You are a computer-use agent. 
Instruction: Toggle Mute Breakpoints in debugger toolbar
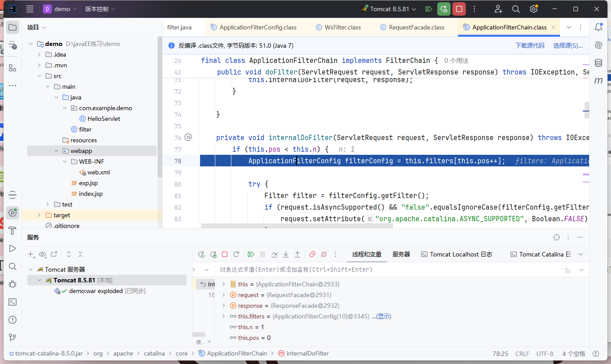[324, 254]
